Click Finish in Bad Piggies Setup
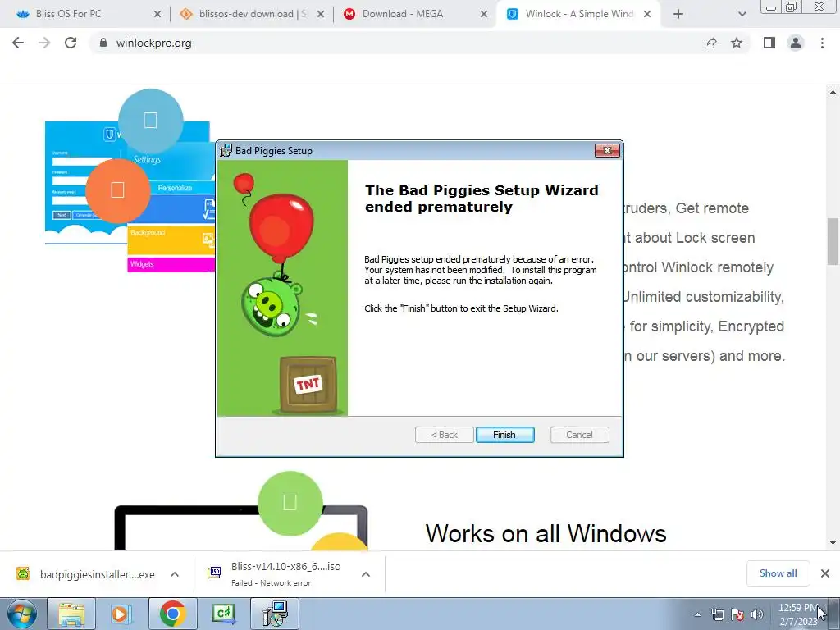Viewport: 840px width, 630px height. (x=504, y=435)
